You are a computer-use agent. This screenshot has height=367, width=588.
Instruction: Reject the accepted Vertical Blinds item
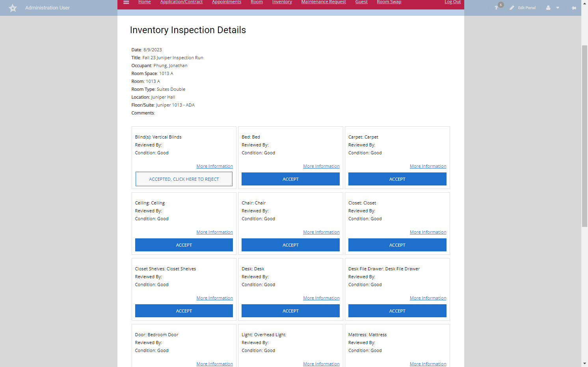[184, 179]
